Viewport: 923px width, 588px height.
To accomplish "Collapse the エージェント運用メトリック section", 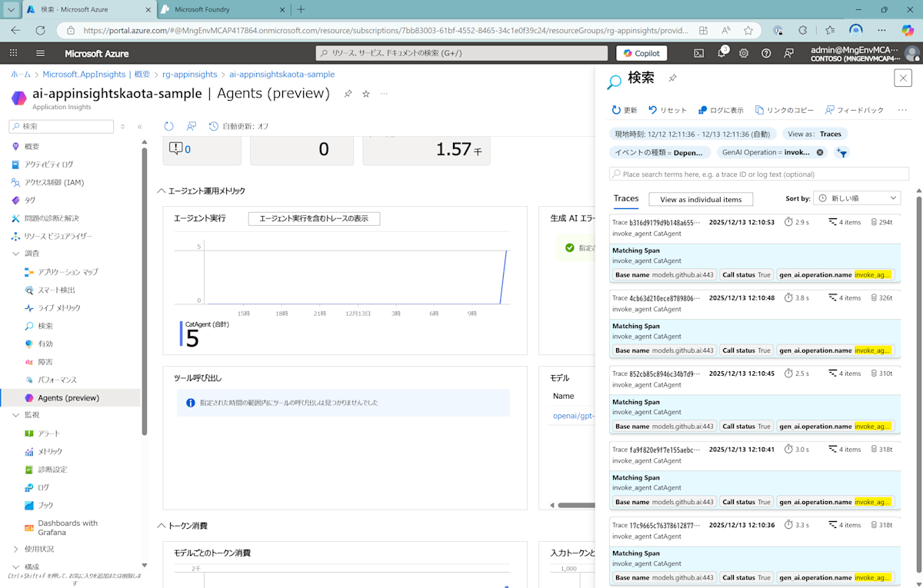I will click(162, 191).
